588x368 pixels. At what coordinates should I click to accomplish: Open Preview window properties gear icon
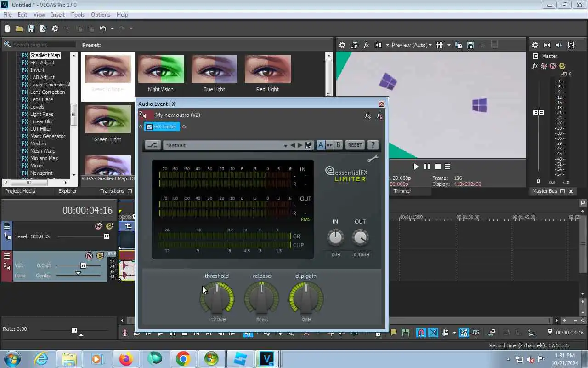tap(342, 45)
